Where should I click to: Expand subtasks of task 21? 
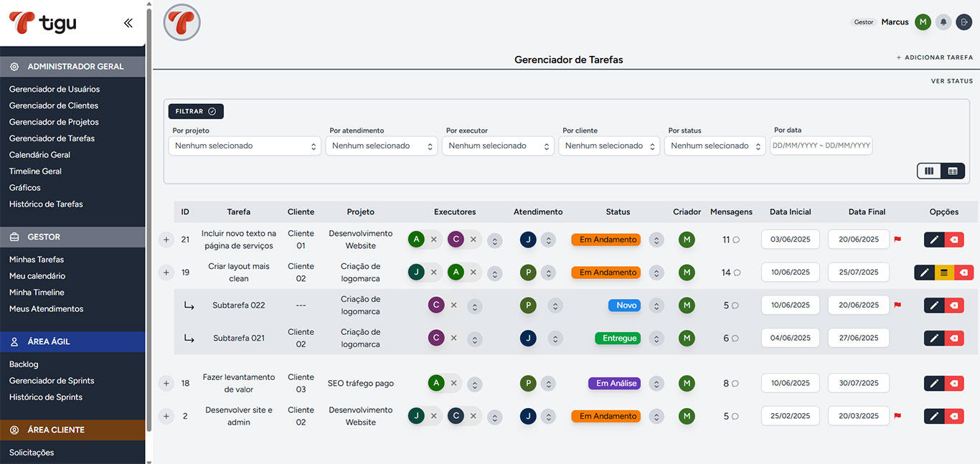tap(166, 240)
